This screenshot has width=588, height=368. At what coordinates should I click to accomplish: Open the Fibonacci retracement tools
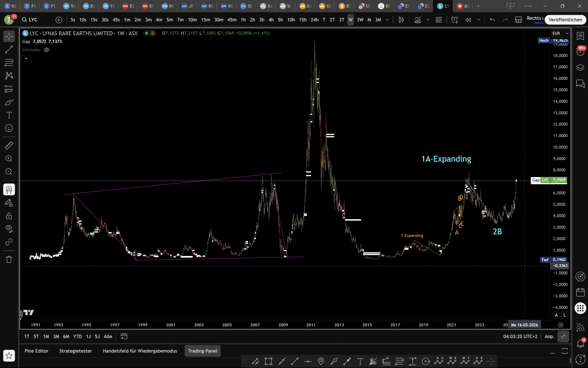point(9,63)
